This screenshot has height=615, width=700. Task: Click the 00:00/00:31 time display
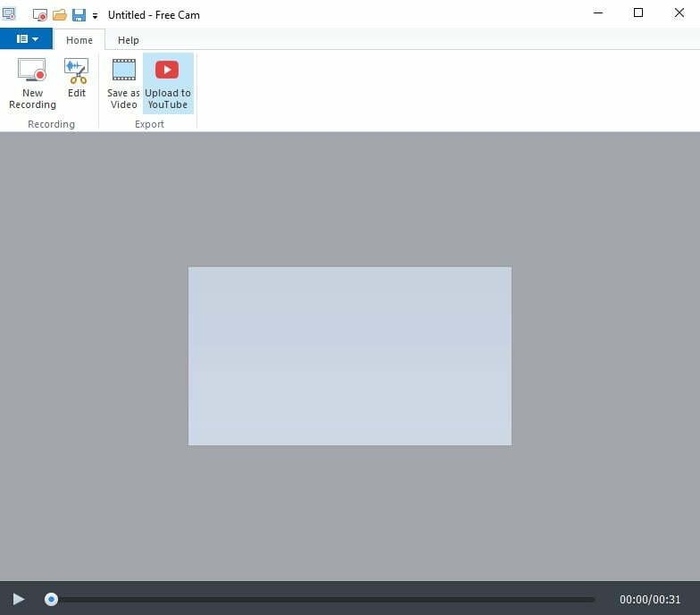point(650,600)
